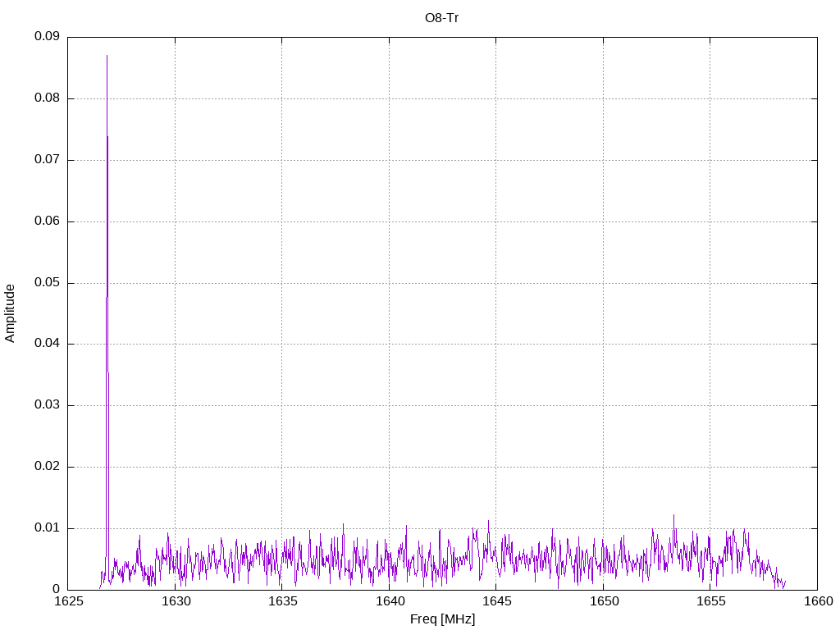This screenshot has width=840, height=630.
Task: Click the 0.03 y-axis tick label
Action: [47, 405]
